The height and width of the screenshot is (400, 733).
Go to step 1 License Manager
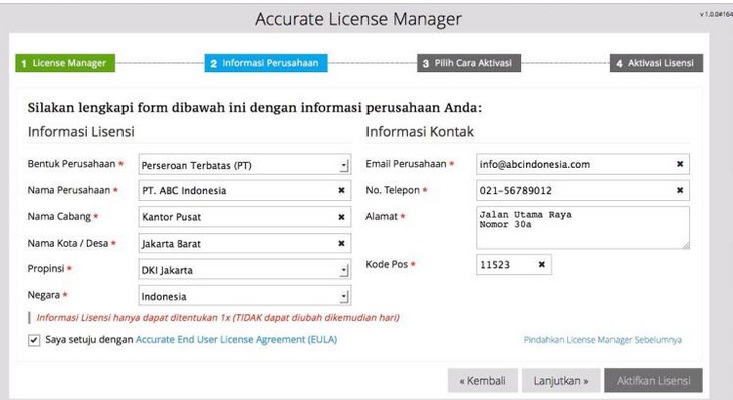65,63
